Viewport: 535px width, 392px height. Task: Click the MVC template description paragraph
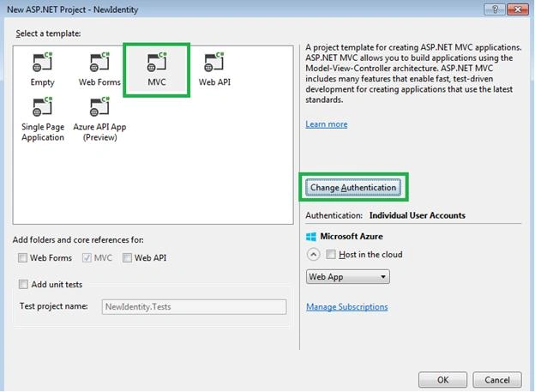[413, 74]
